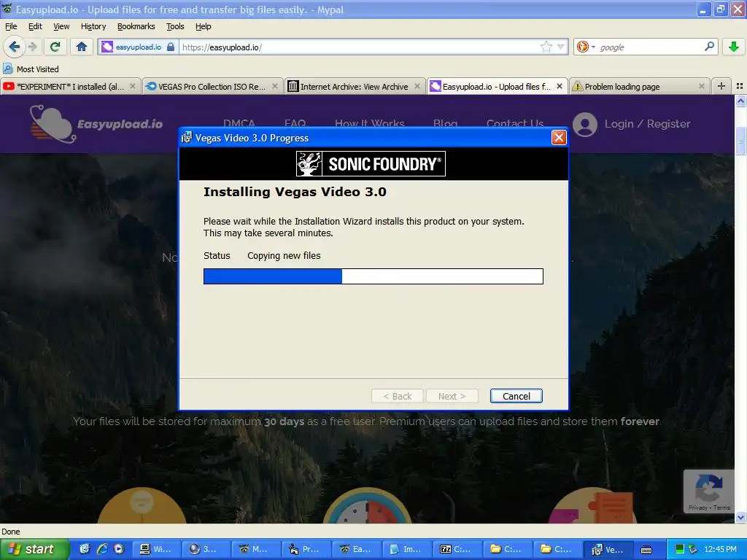Screen dimensions: 747x560
Task: Click the reCAPTCHA badge
Action: (709, 491)
